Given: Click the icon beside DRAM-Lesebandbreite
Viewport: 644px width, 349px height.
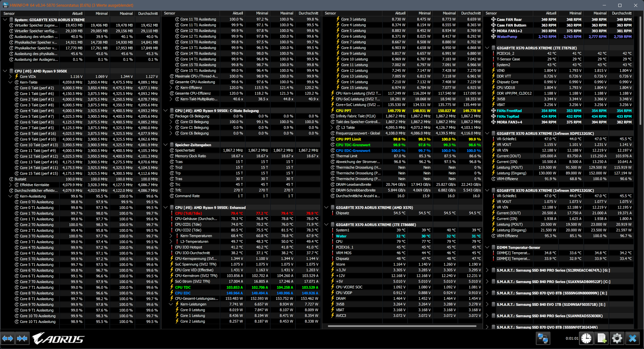Looking at the screenshot, I should 333,185.
